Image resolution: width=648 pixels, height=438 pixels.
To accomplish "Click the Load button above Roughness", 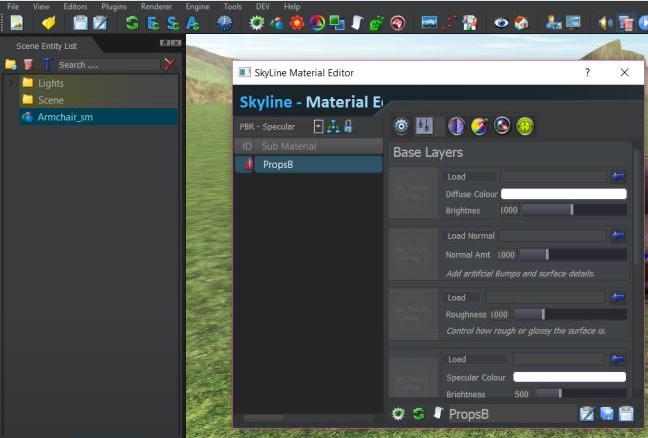I will tap(462, 298).
